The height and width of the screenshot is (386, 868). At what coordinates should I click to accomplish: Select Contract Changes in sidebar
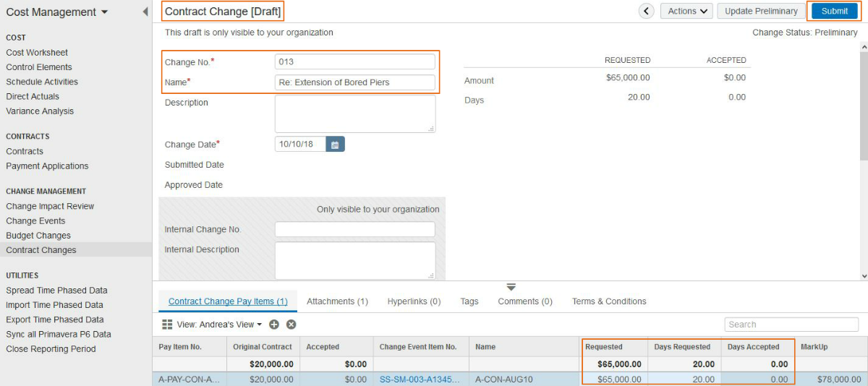coord(41,250)
